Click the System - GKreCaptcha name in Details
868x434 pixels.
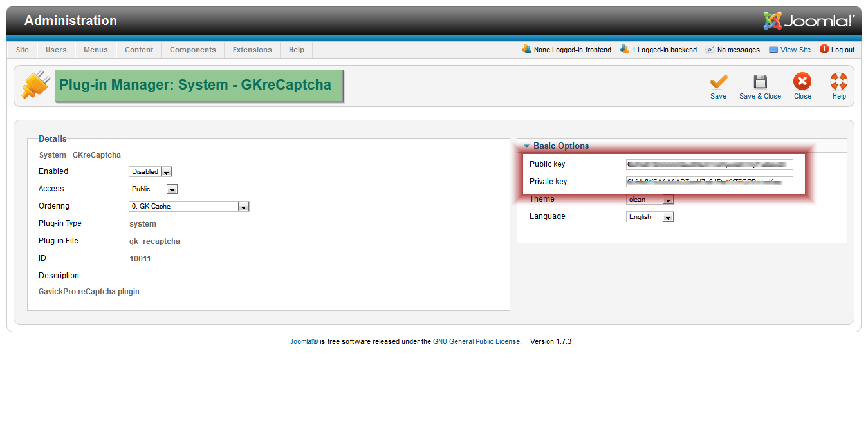pos(80,155)
